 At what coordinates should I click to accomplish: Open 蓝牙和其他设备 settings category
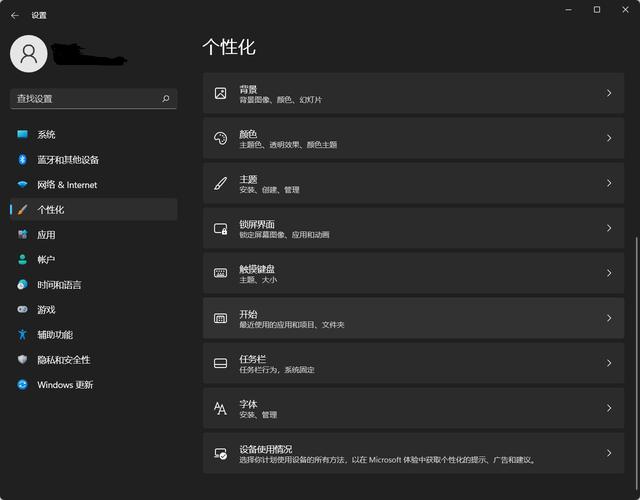[94, 160]
